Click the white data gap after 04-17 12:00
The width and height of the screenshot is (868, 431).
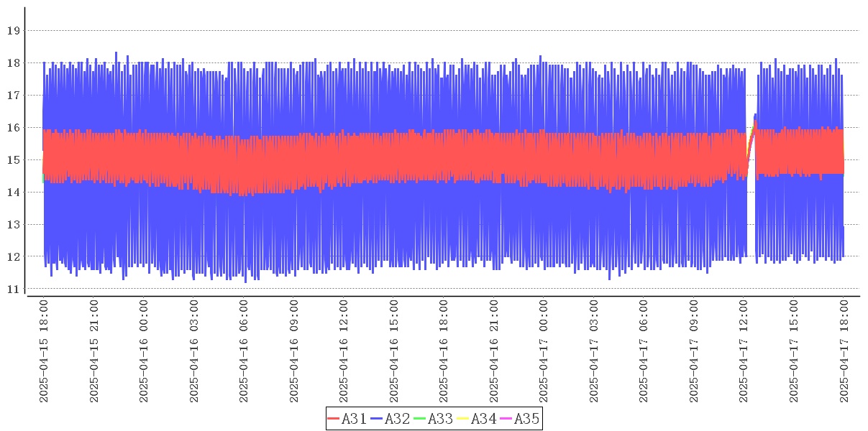[750, 215]
